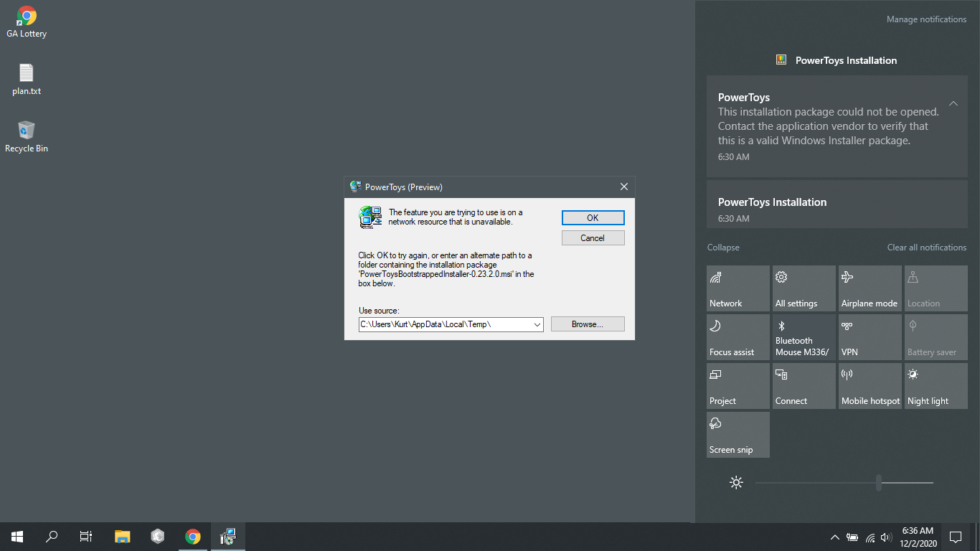Screen dimensions: 980x551
Task: Open the Connect quick action
Action: click(x=804, y=385)
